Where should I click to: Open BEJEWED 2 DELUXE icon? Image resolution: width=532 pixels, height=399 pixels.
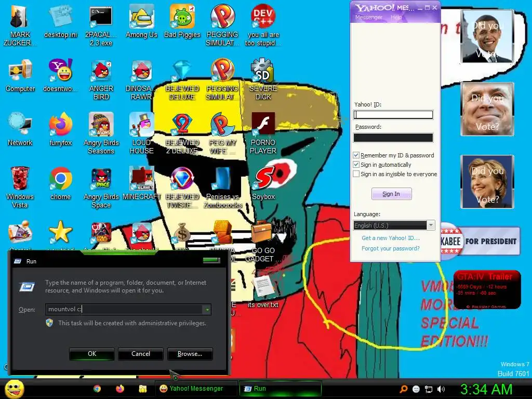[182, 134]
